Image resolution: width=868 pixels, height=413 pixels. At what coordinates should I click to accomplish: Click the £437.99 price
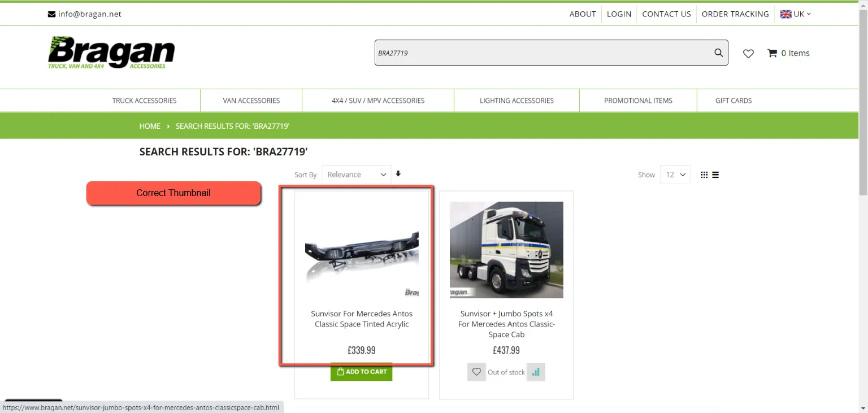[506, 350]
